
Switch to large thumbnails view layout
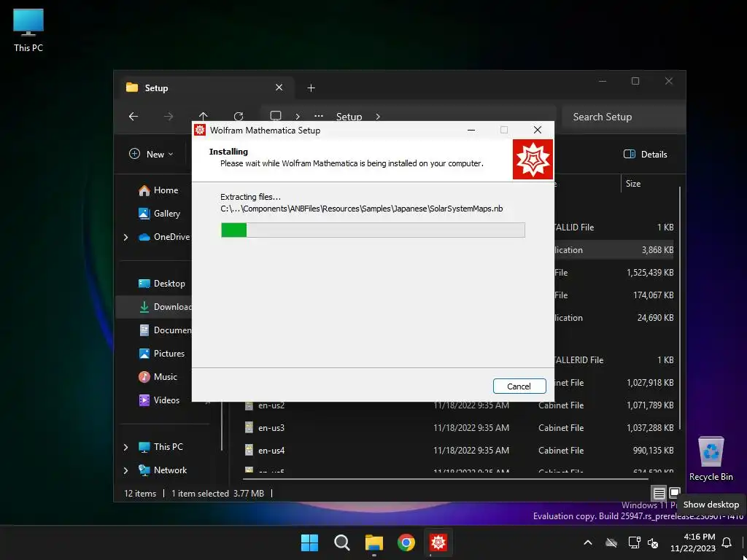(675, 494)
